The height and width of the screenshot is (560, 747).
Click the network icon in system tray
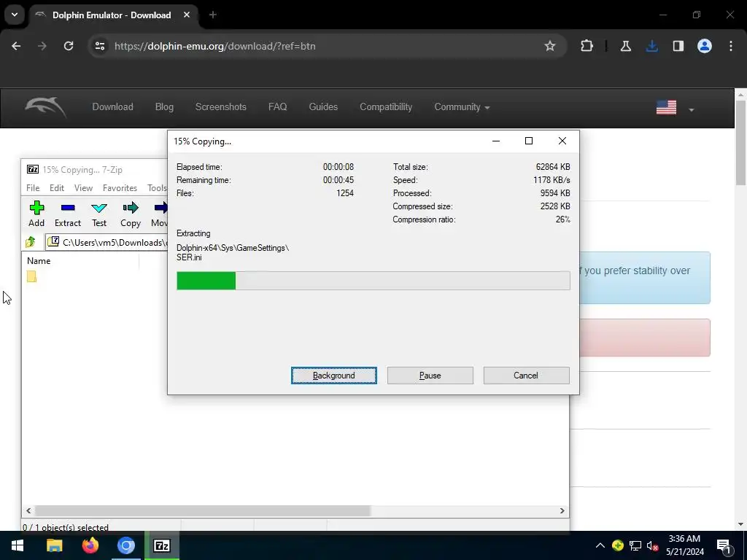[x=635, y=545]
